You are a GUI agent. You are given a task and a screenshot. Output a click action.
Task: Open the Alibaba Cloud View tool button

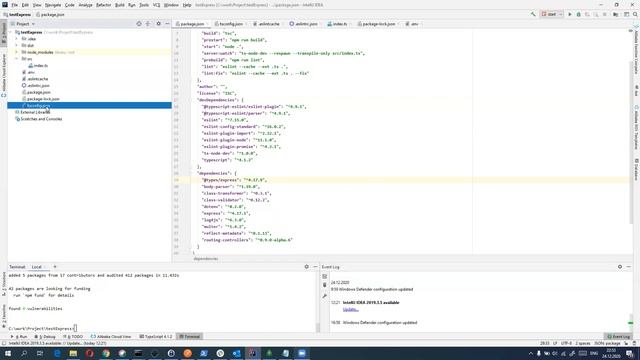pyautogui.click(x=111, y=336)
